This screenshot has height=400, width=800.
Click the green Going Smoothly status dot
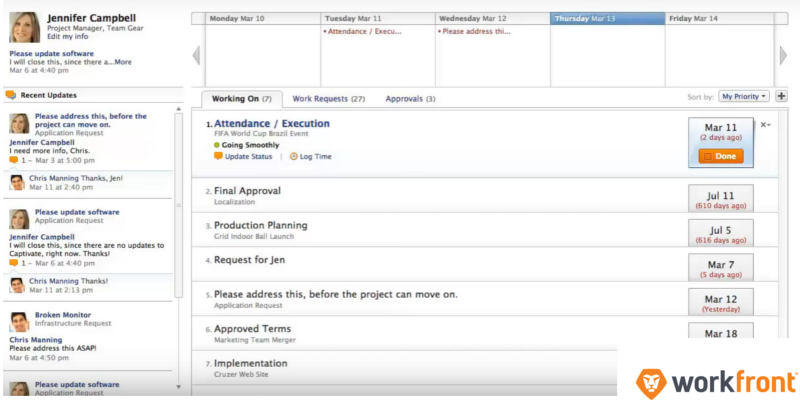(x=217, y=144)
